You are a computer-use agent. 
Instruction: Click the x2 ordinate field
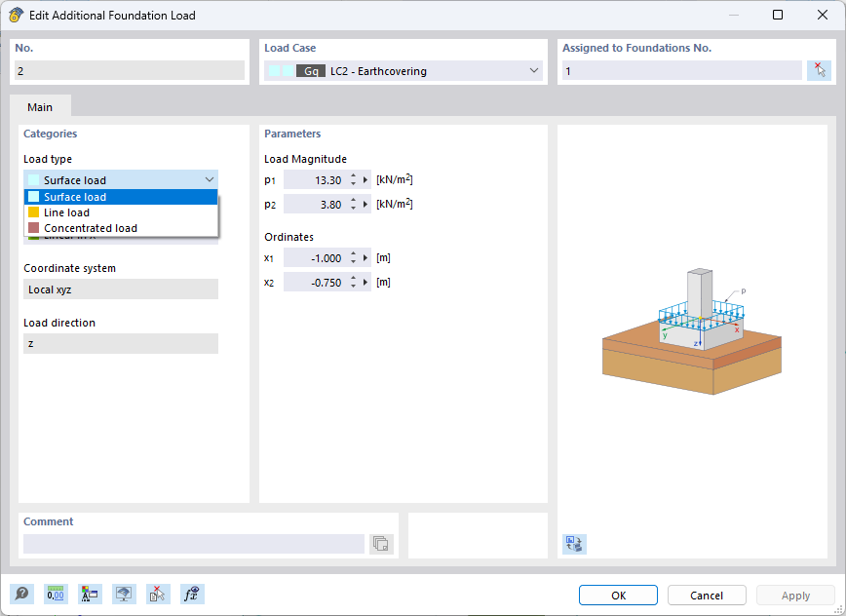click(316, 283)
